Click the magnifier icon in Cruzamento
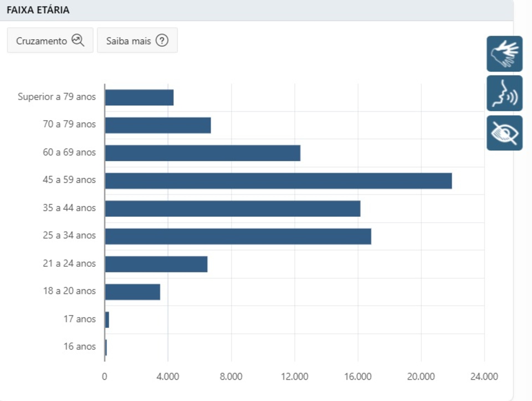The width and height of the screenshot is (532, 401). [78, 40]
